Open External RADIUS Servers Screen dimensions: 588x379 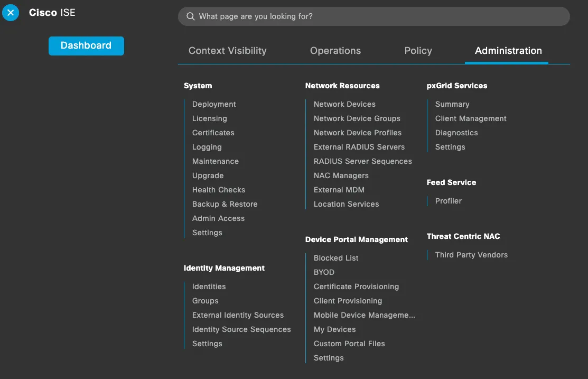(x=359, y=147)
